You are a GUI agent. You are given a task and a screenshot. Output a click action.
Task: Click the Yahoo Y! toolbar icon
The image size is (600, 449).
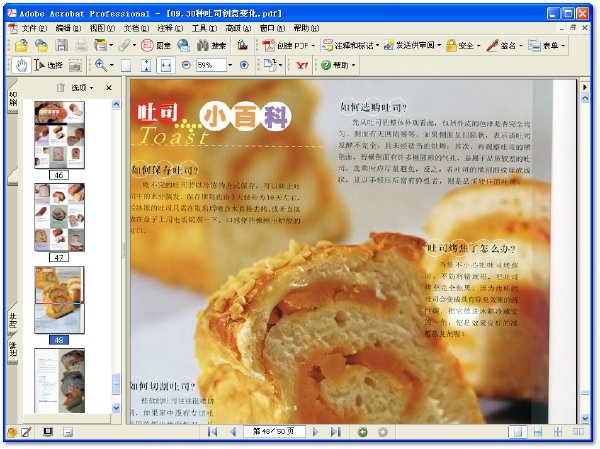tap(302, 65)
